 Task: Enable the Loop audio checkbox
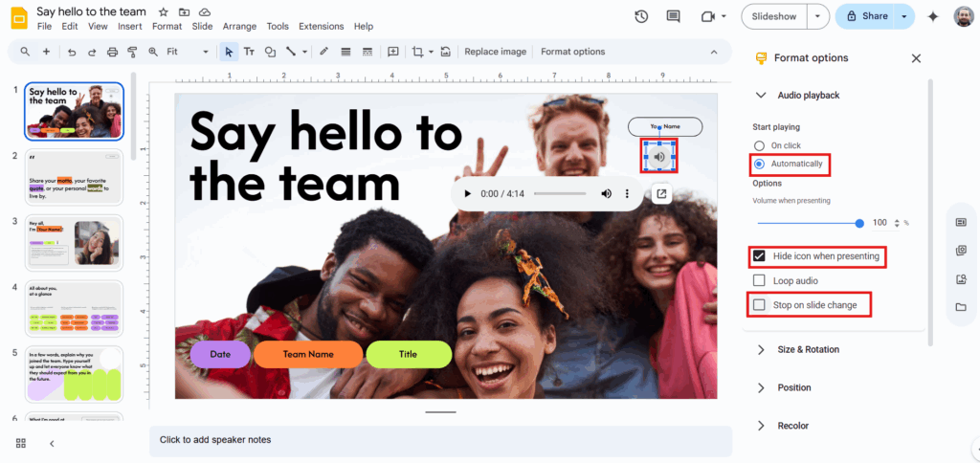759,281
